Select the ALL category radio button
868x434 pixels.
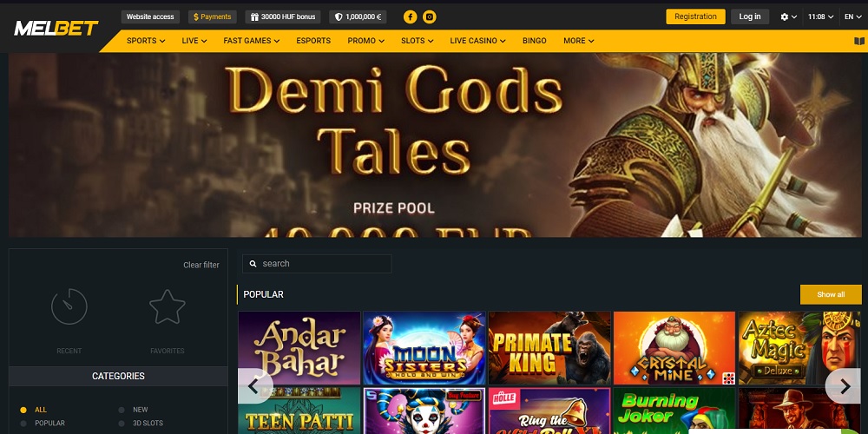pyautogui.click(x=23, y=411)
